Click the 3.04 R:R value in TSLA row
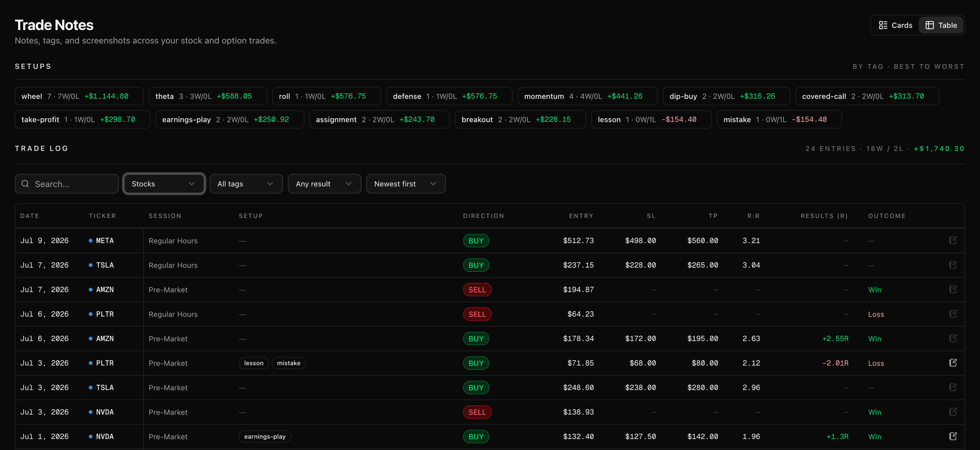The height and width of the screenshot is (450, 980). point(751,265)
